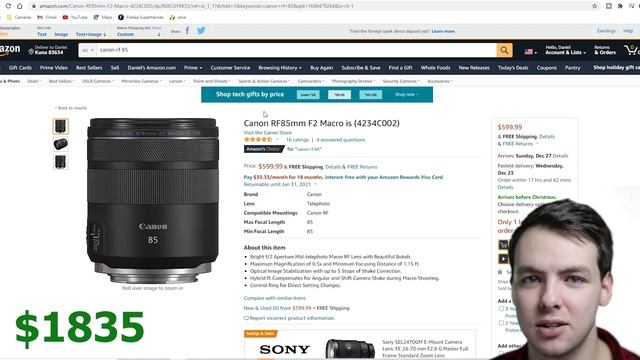
Task: Open Returns & Orders
Action: click(605, 50)
